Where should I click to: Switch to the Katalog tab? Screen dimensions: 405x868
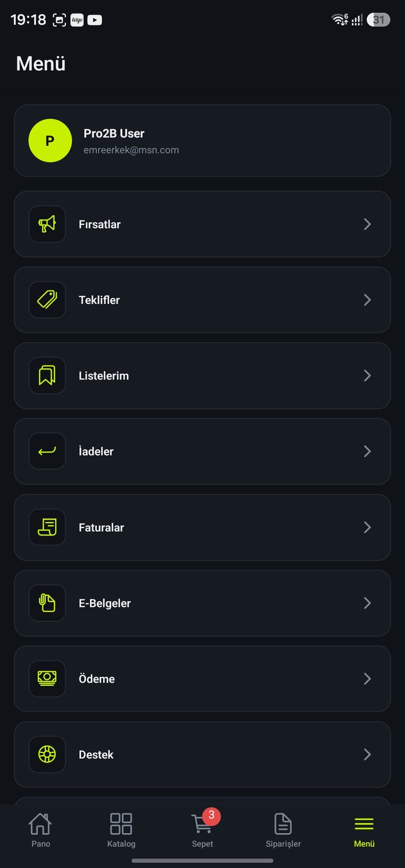click(121, 830)
